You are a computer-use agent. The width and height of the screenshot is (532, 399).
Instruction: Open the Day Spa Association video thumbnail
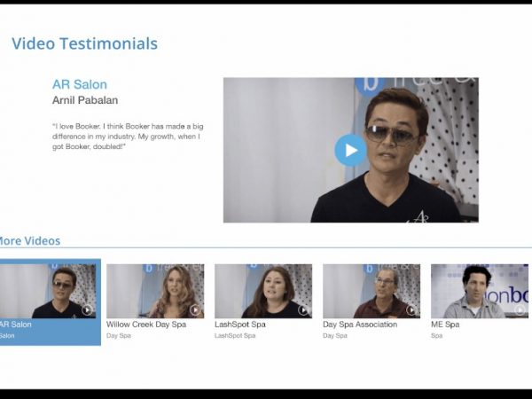click(x=372, y=291)
